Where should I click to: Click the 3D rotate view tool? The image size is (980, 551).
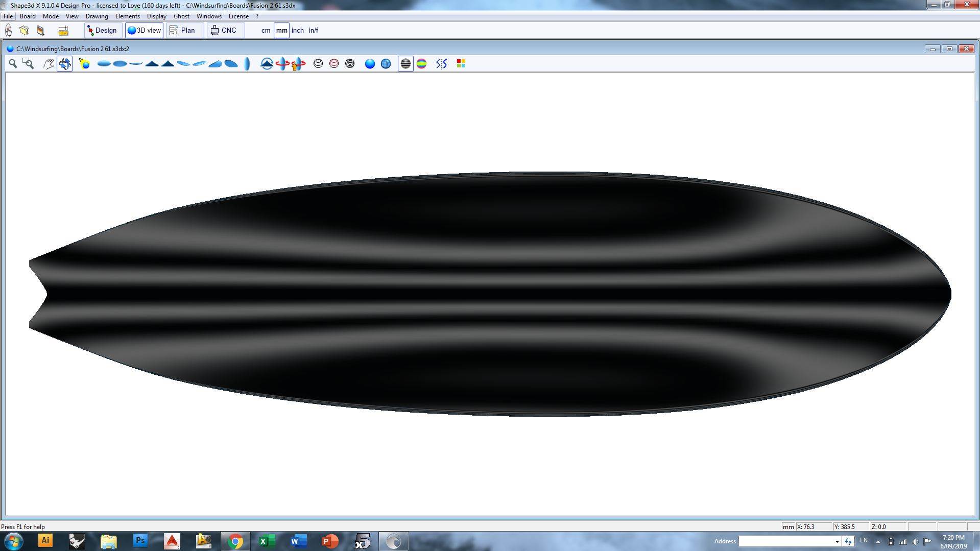[64, 63]
